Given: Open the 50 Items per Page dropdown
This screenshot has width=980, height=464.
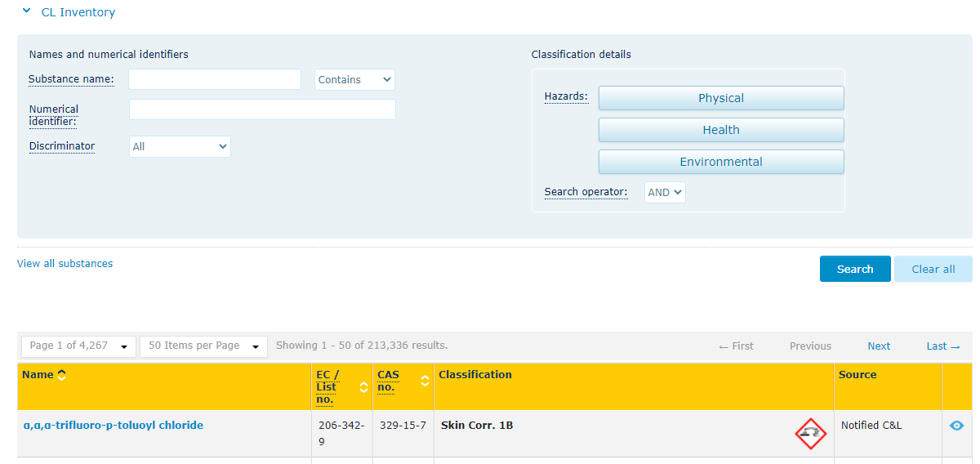Looking at the screenshot, I should [203, 346].
